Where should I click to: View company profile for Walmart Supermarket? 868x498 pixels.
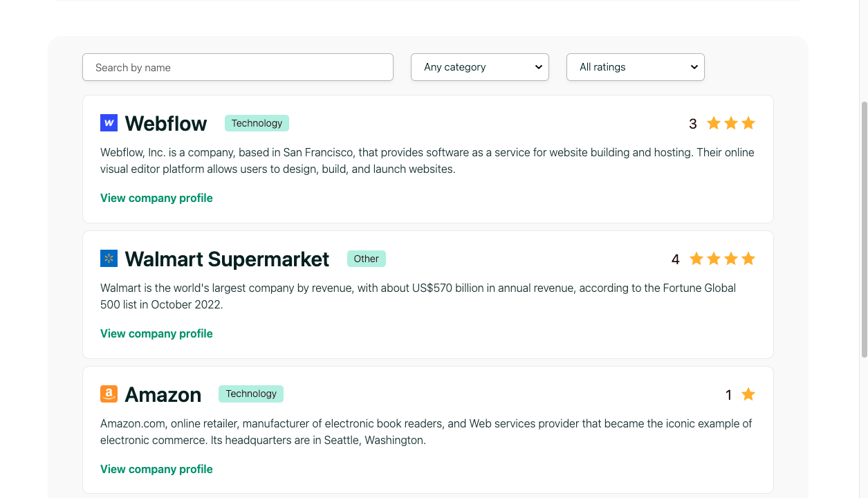(x=156, y=333)
